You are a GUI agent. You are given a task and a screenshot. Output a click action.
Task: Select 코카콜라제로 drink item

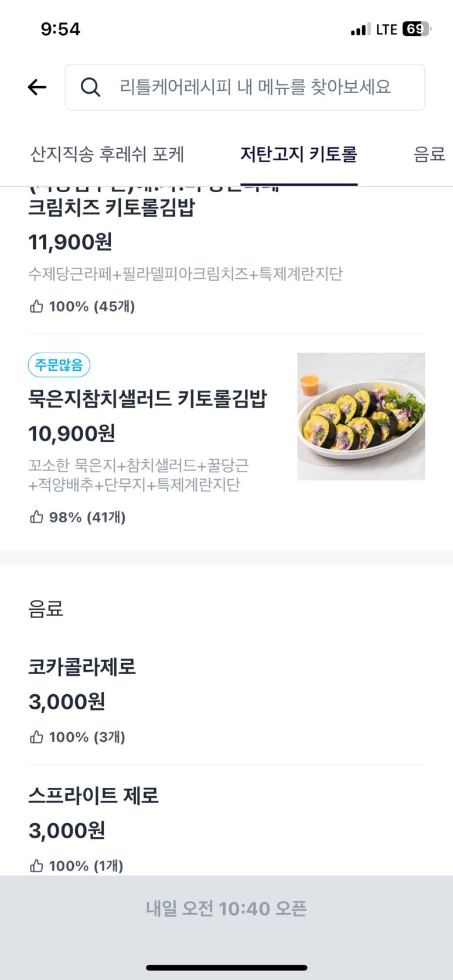82,667
